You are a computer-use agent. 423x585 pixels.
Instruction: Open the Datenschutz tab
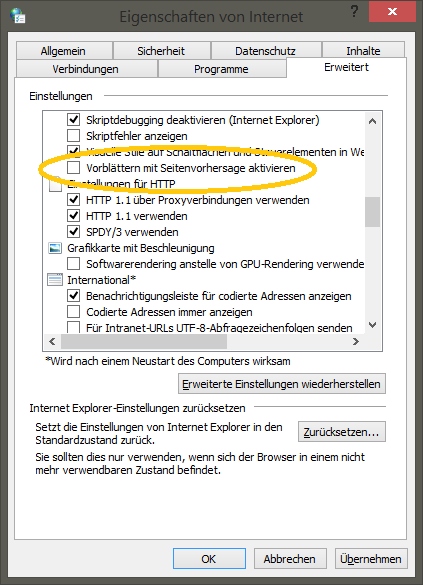pyautogui.click(x=266, y=51)
